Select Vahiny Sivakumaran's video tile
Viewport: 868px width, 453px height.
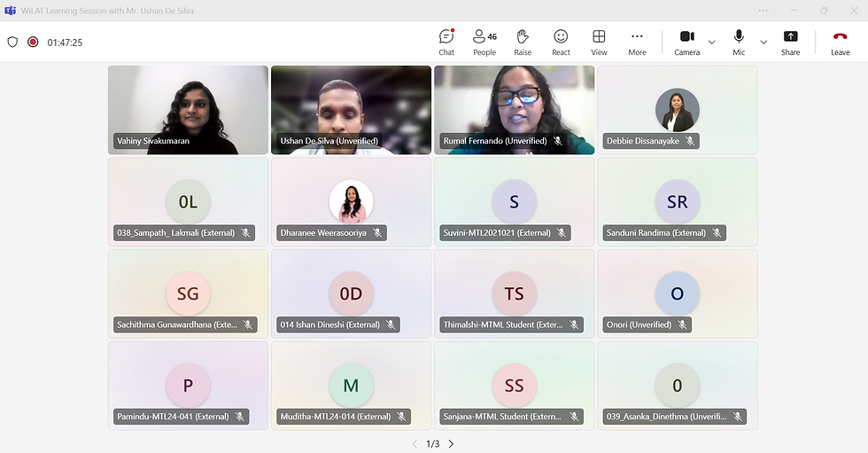click(x=188, y=110)
